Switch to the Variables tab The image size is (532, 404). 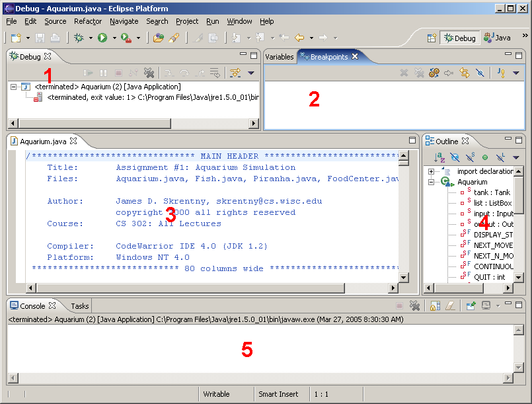click(280, 56)
